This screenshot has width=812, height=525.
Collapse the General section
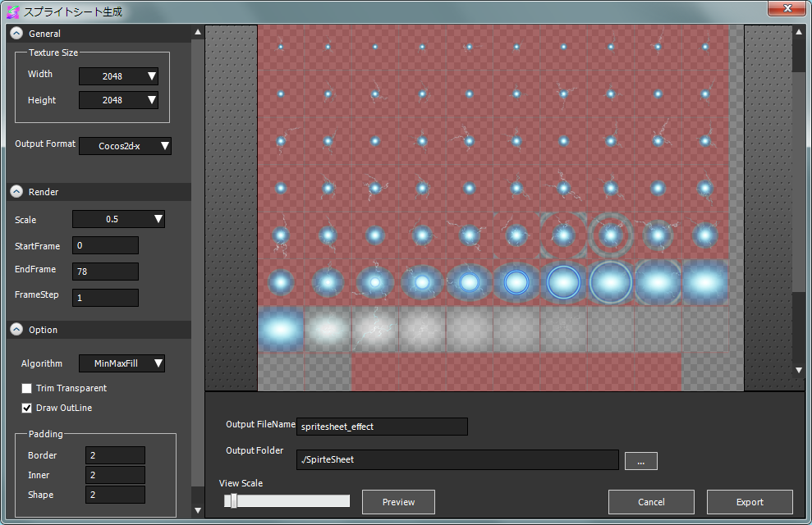click(x=16, y=33)
